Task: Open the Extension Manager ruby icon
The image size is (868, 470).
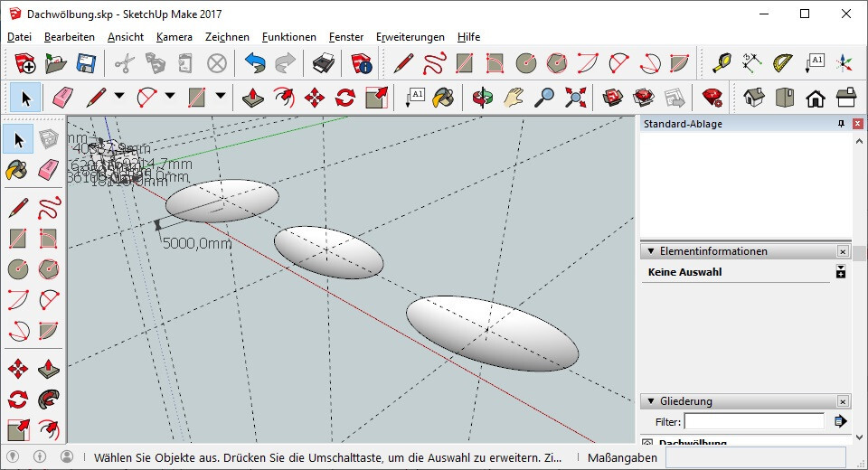Action: tap(712, 98)
